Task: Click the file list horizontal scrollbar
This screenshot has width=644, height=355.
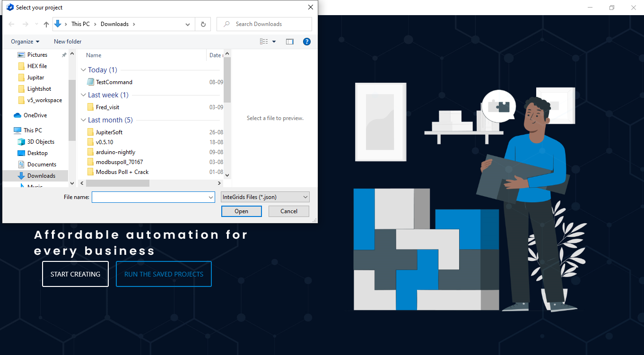Action: tap(117, 183)
